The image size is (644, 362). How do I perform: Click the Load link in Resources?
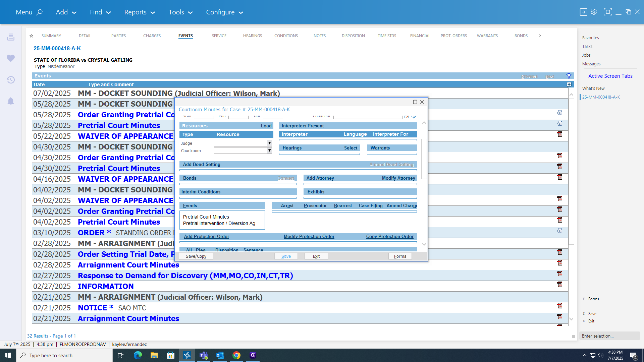pyautogui.click(x=266, y=126)
